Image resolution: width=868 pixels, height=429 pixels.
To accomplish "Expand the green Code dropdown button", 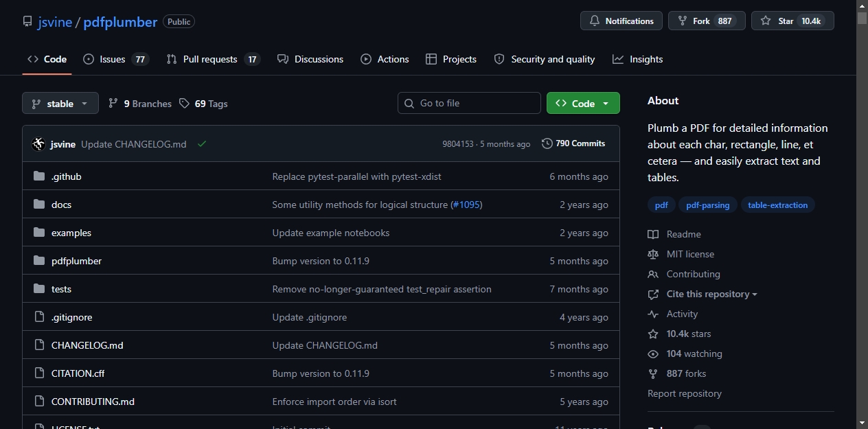I will click(x=583, y=103).
